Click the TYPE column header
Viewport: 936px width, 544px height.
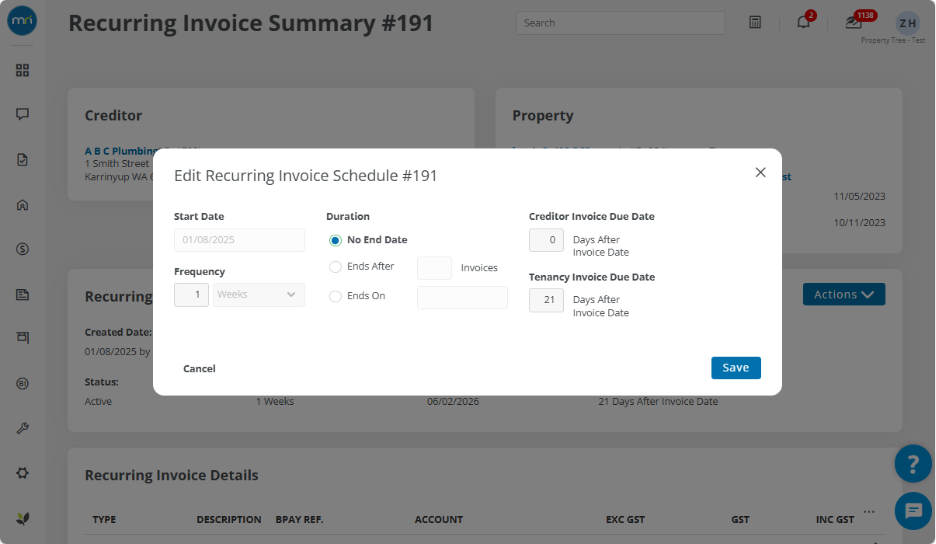coord(104,520)
